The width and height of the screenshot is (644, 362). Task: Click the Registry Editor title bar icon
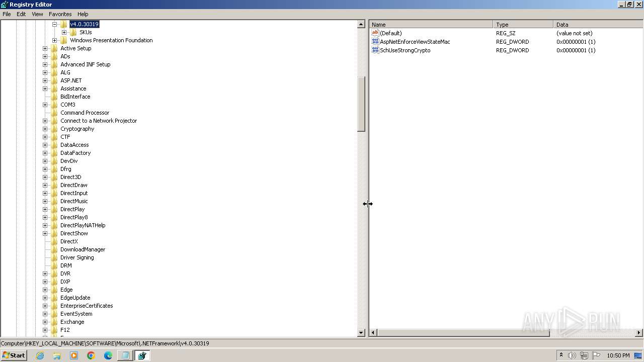pyautogui.click(x=5, y=4)
